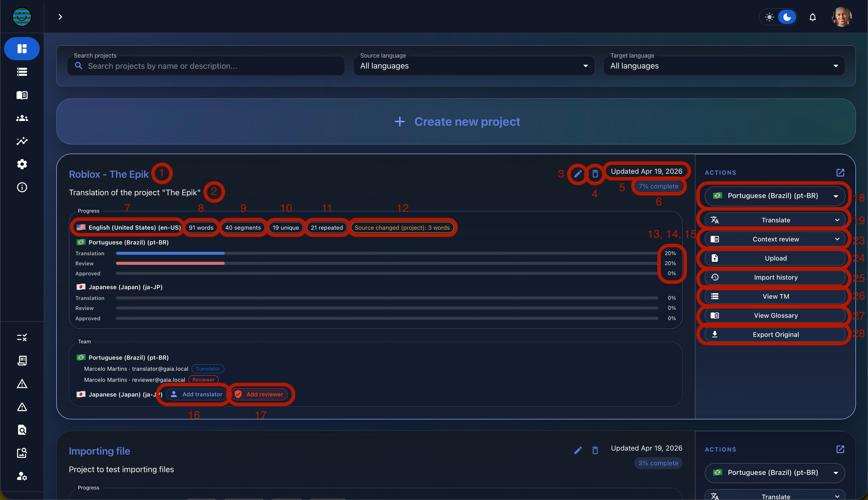Click Export Original
This screenshot has height=500, width=868.
[775, 335]
